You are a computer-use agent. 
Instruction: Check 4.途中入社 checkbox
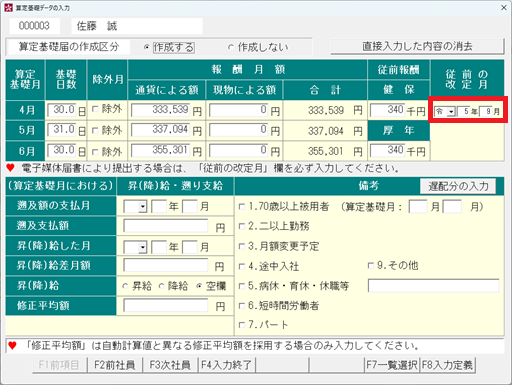pos(242,267)
